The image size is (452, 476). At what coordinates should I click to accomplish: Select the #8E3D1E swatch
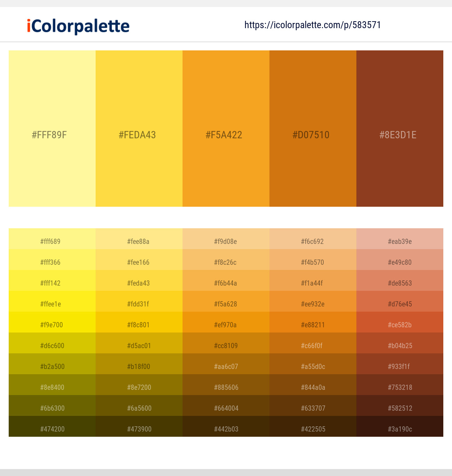coord(399,129)
